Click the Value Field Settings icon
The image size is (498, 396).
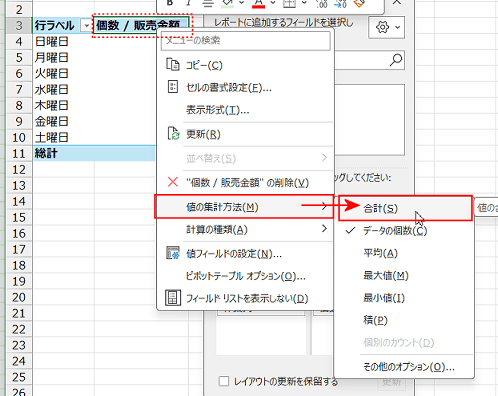pyautogui.click(x=173, y=253)
